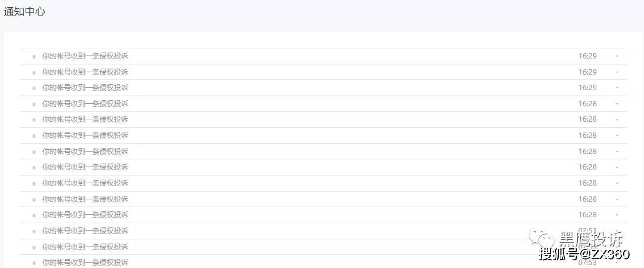
Task: Click the dot beside the last 16:29 notification
Action: coord(34,88)
